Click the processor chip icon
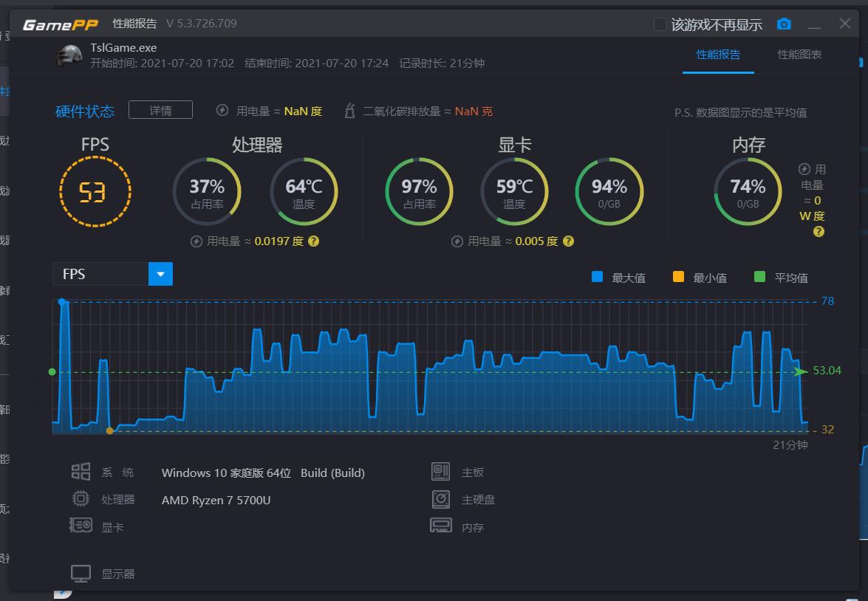Screen dimensions: 868x601 [x=81, y=499]
